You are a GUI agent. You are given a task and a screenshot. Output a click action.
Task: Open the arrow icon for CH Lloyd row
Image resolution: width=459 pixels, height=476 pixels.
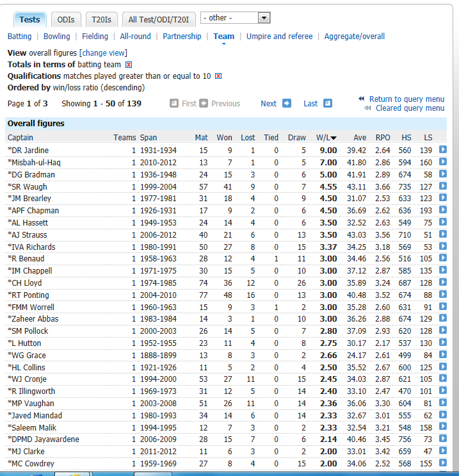[x=443, y=282]
